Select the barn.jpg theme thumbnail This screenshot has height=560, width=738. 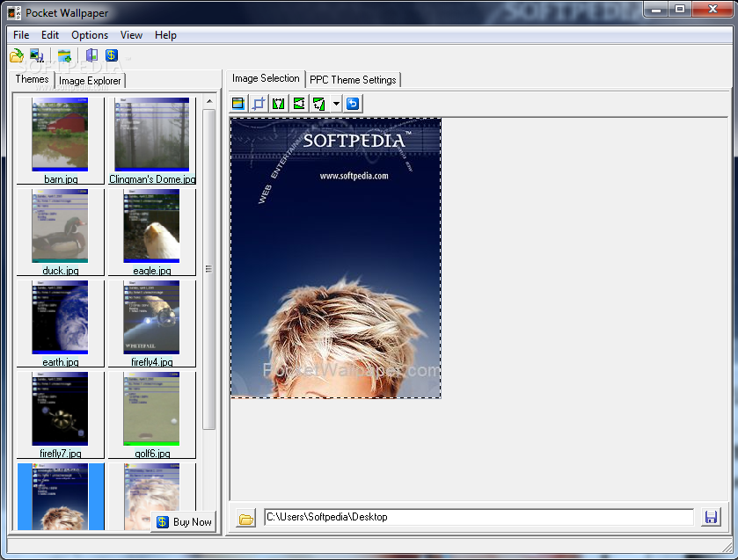(x=60, y=141)
